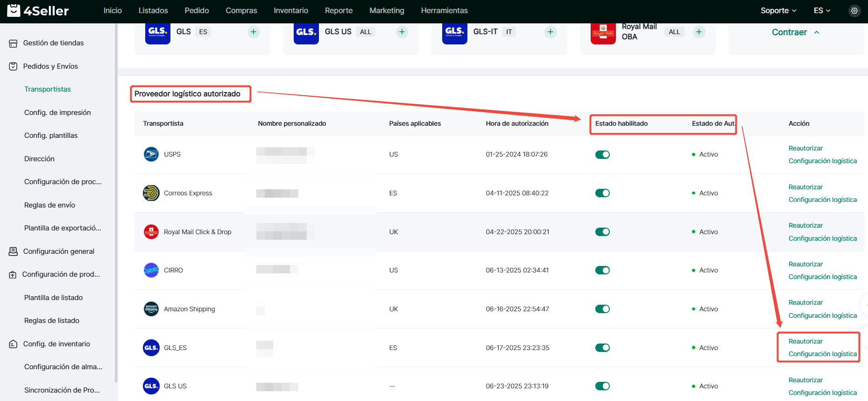Click the USPS carrier logo
This screenshot has height=401, width=868.
point(151,154)
